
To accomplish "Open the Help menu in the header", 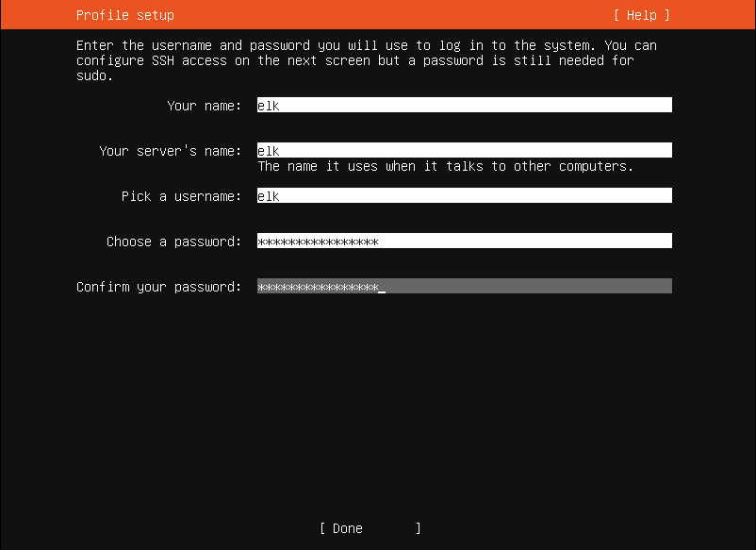I will point(642,15).
